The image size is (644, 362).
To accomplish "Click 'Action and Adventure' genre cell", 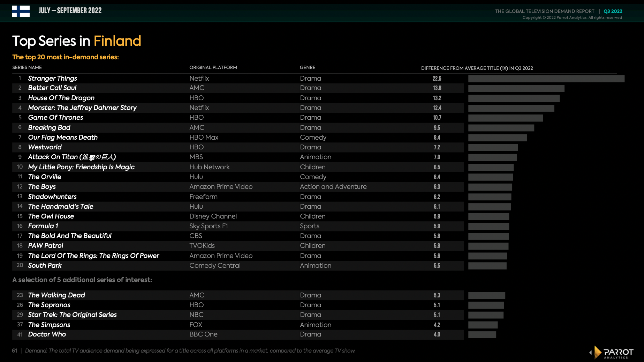I will tap(333, 187).
